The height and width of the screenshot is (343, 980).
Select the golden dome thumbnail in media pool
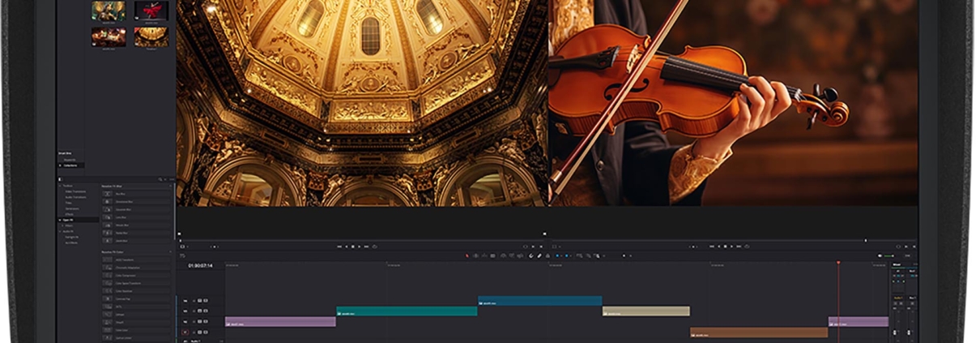(150, 36)
